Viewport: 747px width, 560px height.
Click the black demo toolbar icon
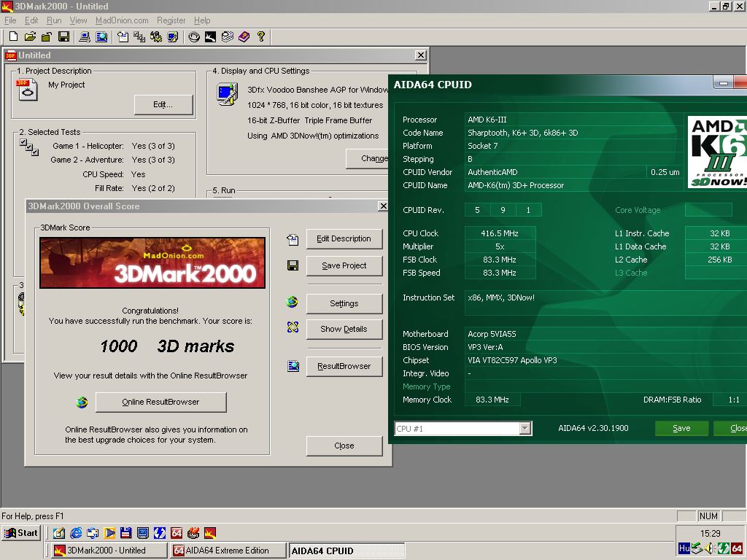(210, 36)
